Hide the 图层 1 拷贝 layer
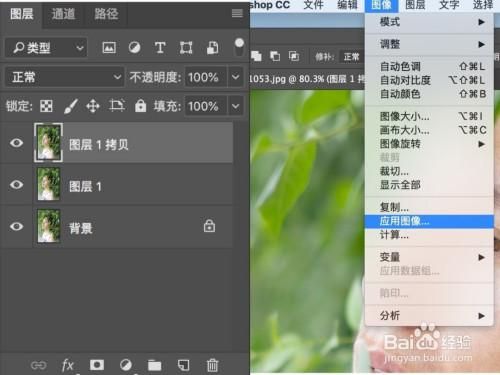 pyautogui.click(x=16, y=143)
